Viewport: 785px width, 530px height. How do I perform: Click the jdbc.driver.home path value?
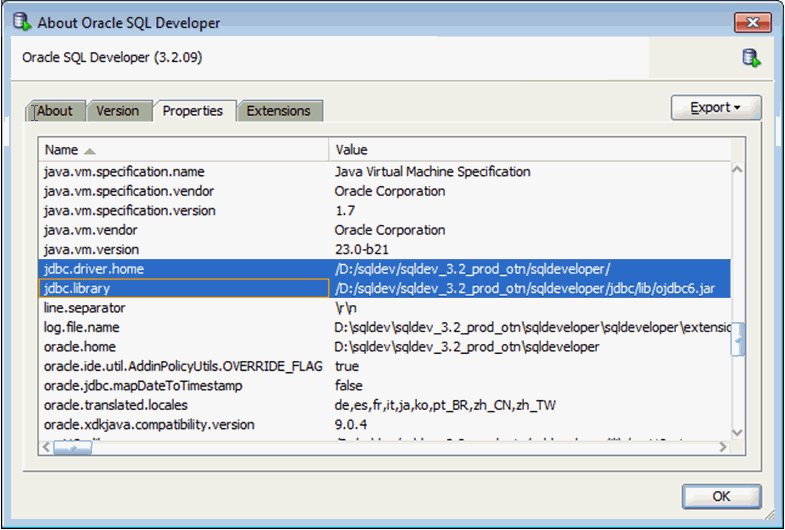pos(473,269)
